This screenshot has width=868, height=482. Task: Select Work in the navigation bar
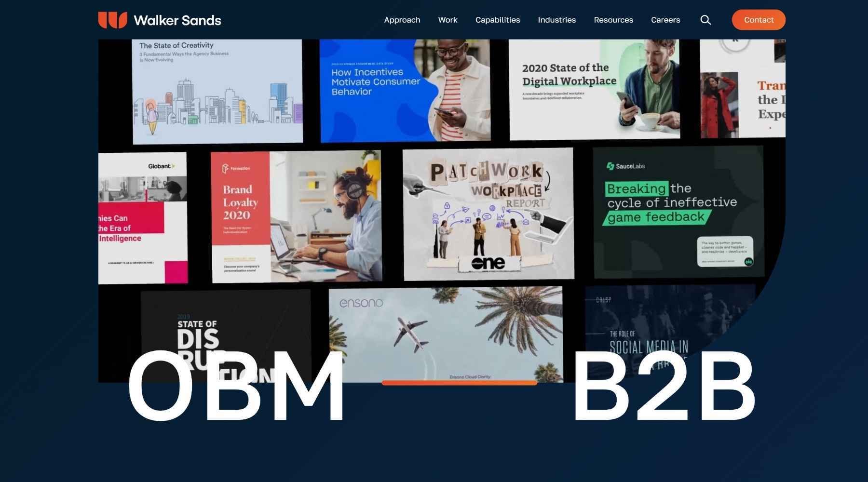point(448,20)
